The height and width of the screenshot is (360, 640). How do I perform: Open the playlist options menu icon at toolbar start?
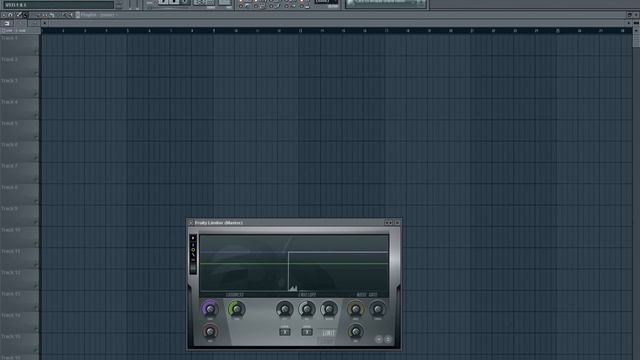(4, 15)
